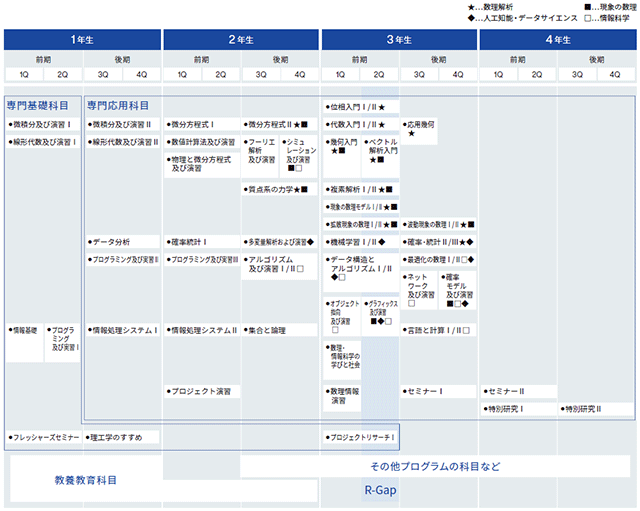Click the 教養教育科目 block

click(x=86, y=480)
